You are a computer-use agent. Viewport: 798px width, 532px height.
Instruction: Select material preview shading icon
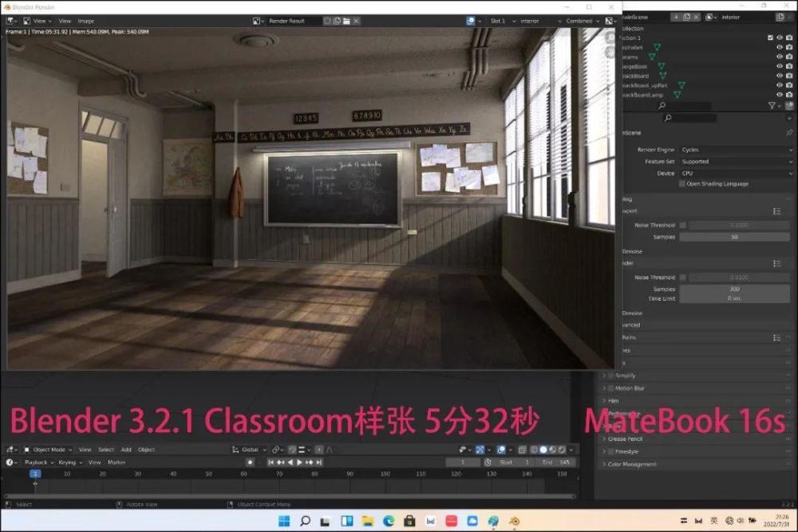552,450
